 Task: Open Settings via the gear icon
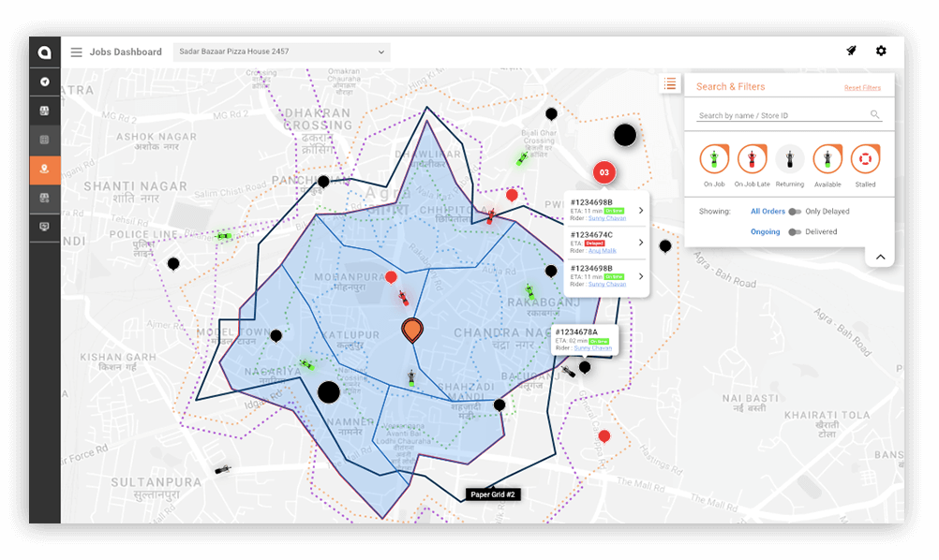(881, 51)
